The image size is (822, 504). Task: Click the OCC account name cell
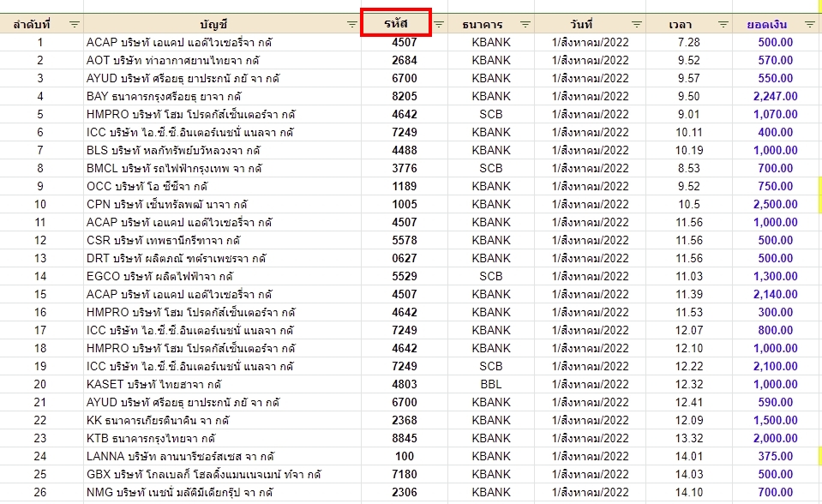click(x=222, y=186)
